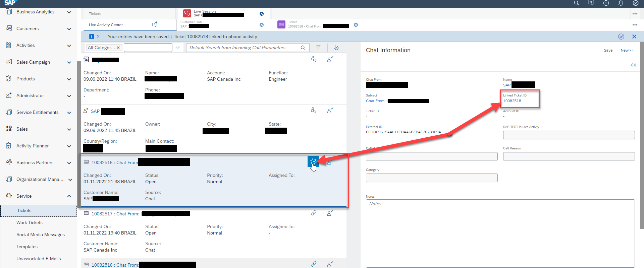This screenshot has width=644, height=268.
Task: Switch to Live Activity Center tab
Action: (x=106, y=25)
